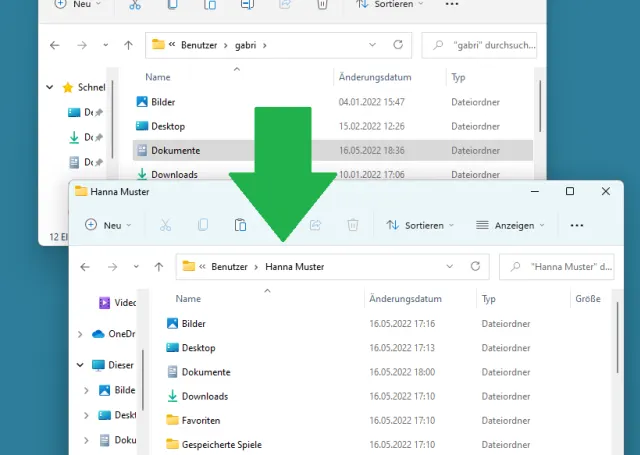Click the Delete trash icon in Hanna Muster toolbar
The width and height of the screenshot is (640, 455).
point(353,225)
